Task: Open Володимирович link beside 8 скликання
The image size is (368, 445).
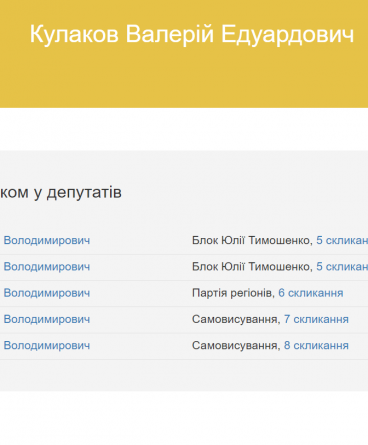Action: [47, 346]
